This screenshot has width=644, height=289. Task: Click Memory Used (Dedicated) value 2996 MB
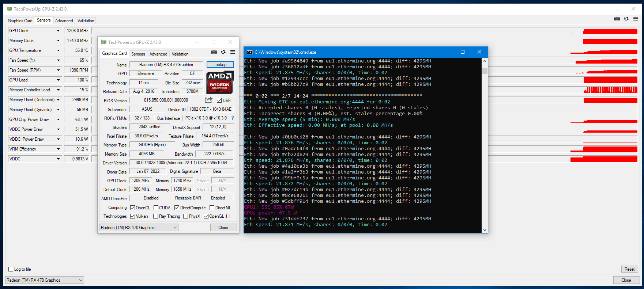point(78,100)
